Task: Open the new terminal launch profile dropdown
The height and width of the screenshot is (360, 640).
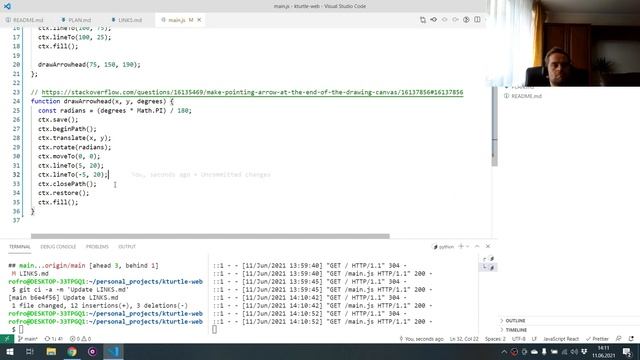Action: pyautogui.click(x=468, y=247)
